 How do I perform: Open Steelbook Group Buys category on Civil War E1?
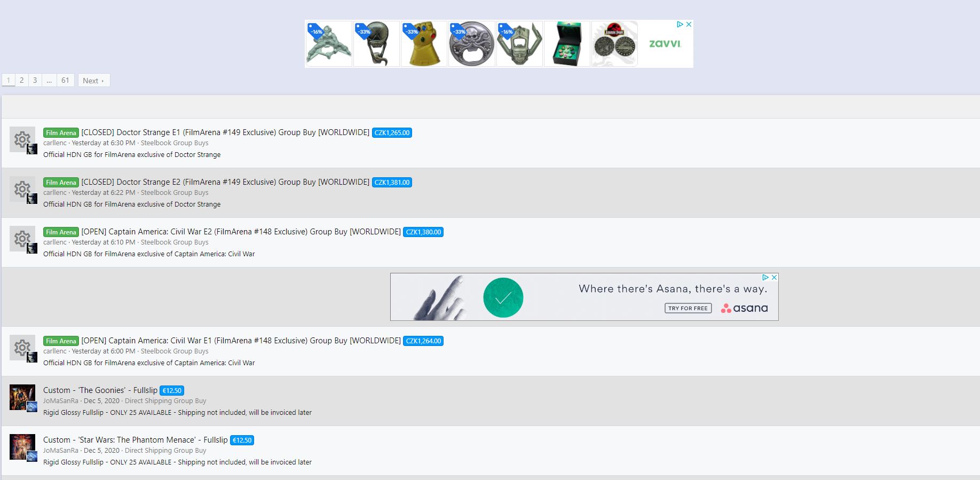(x=175, y=351)
